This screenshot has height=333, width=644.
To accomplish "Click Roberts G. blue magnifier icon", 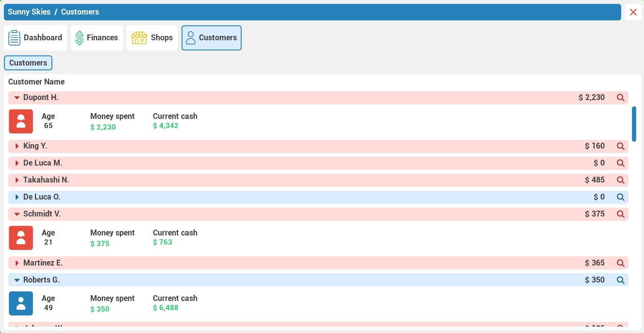I will tap(620, 280).
